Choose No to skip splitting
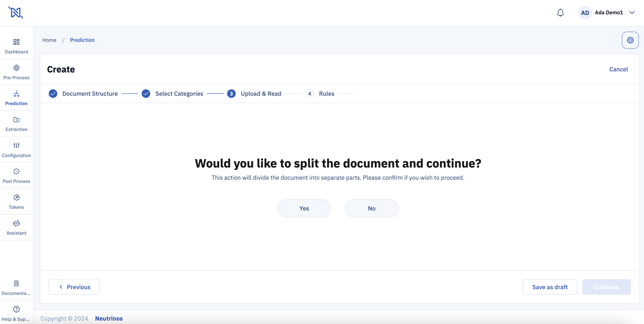 372,208
